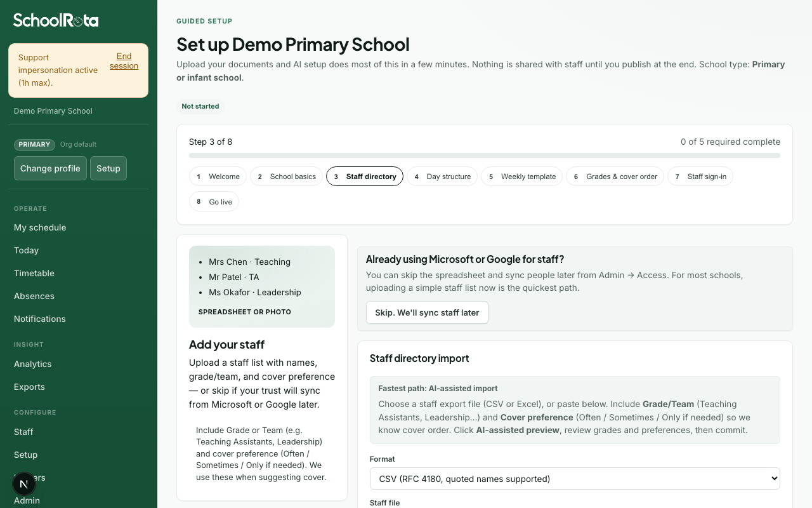Open the Absences page
Screen dimensions: 812x508
pos(34,296)
